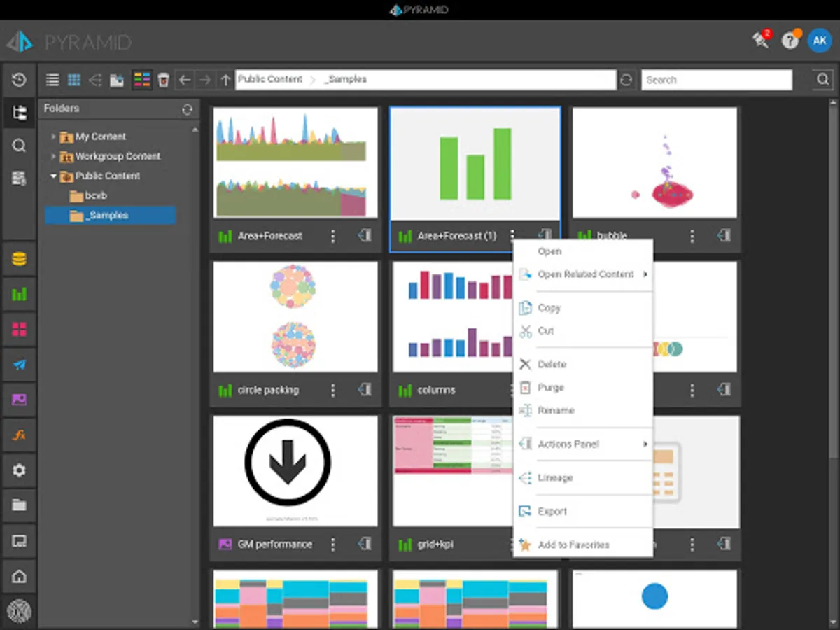Open actions panel icon for GM performance
The width and height of the screenshot is (840, 630).
tap(365, 544)
